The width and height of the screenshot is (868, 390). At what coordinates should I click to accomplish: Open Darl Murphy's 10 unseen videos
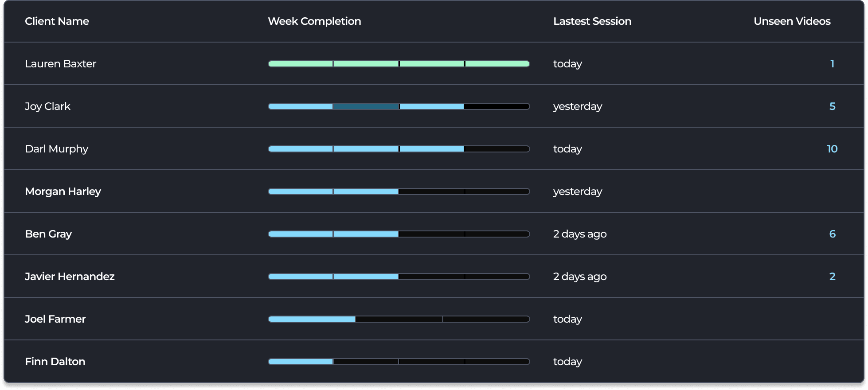pos(832,149)
